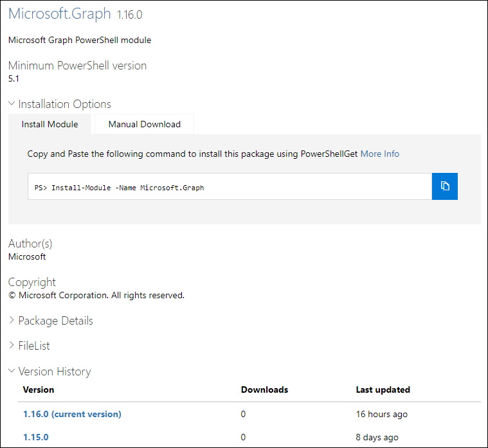Click the 'Author(s)' heading

click(x=30, y=244)
